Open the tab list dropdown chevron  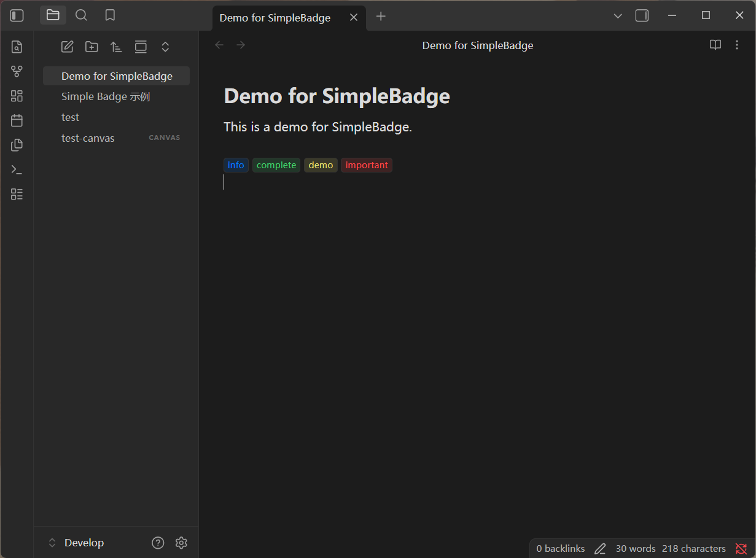(618, 16)
